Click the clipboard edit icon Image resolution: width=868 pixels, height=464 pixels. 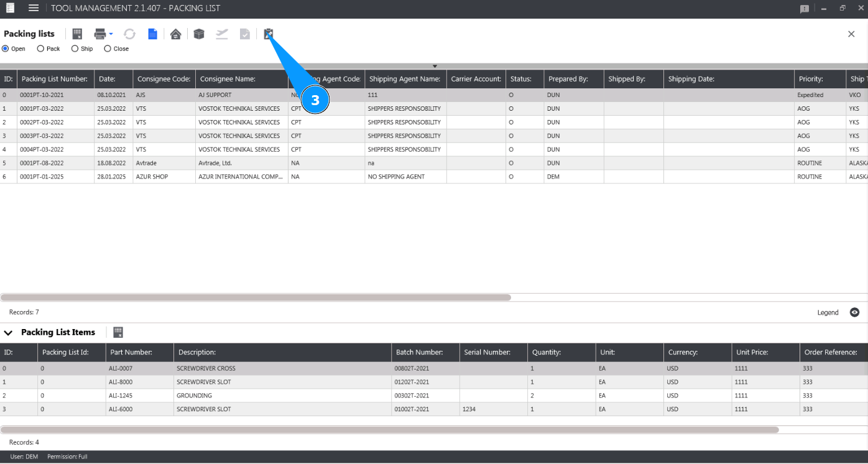(x=268, y=34)
